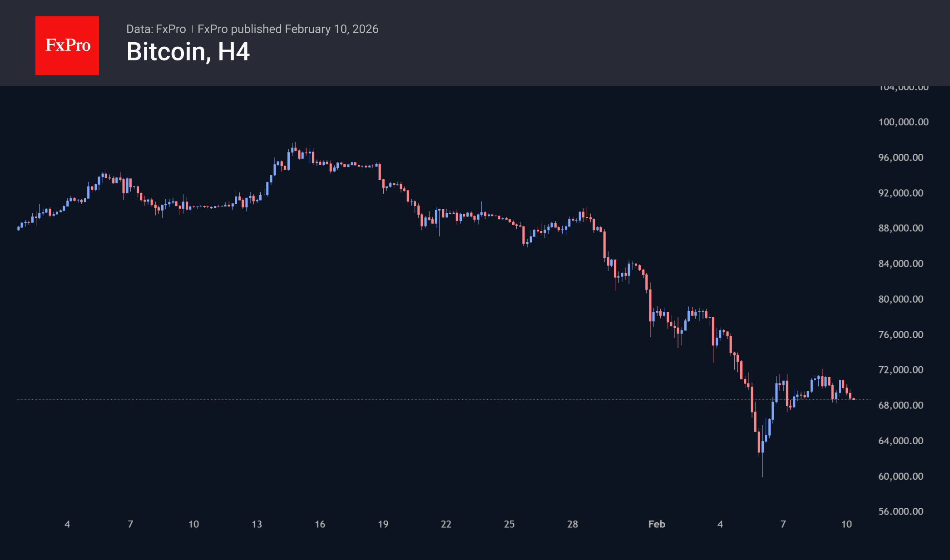
Task: Click the 84,000.00 price axis label
Action: 901,264
